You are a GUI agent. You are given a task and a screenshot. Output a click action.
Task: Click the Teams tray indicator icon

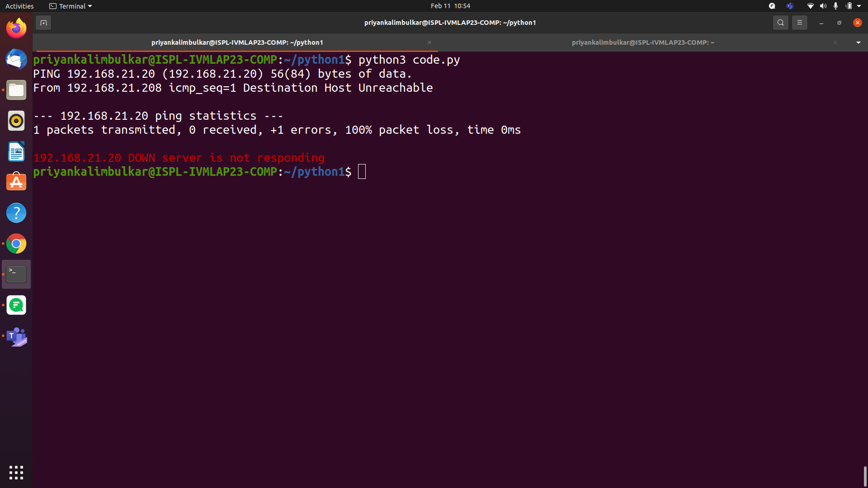790,6
